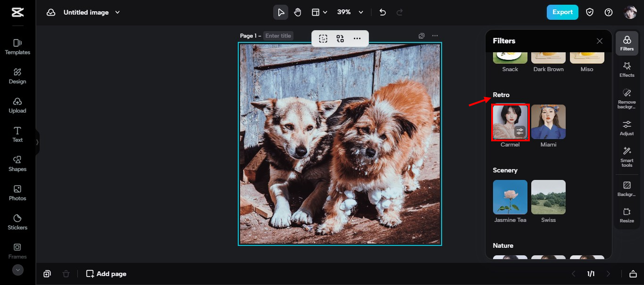Switch to the Filters tool tab

click(x=627, y=43)
